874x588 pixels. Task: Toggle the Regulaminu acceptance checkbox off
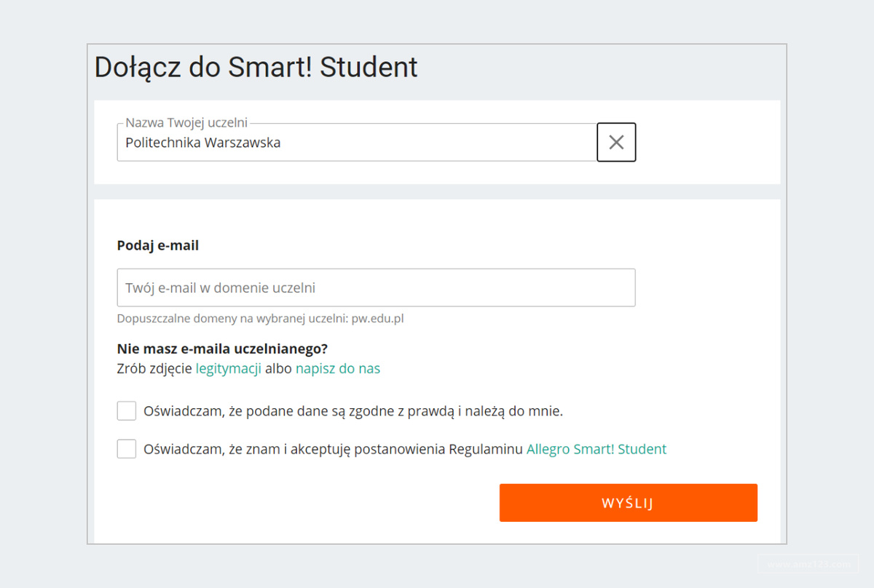(x=126, y=448)
